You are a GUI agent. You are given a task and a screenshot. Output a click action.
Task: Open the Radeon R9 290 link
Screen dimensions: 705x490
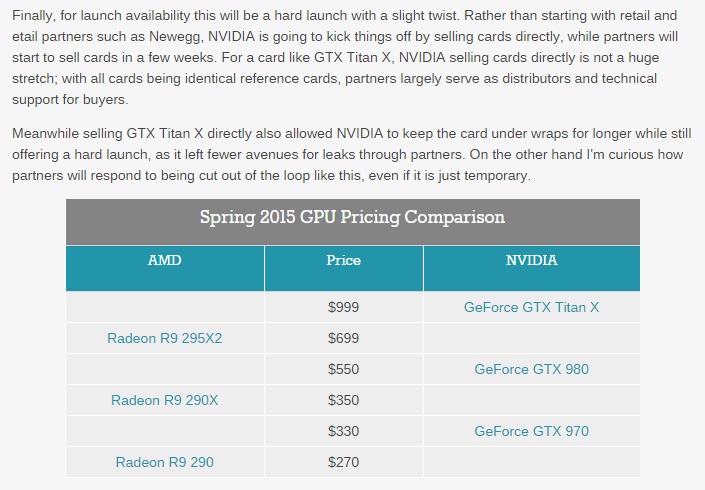(164, 463)
